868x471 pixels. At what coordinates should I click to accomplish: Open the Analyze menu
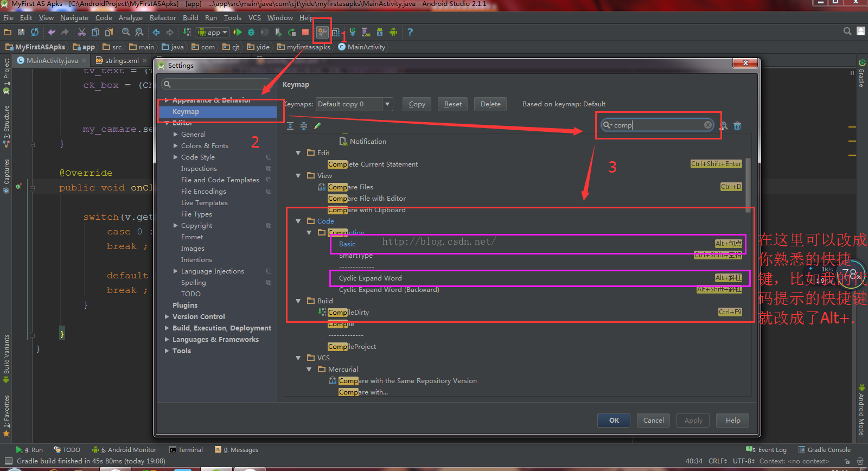coord(130,18)
